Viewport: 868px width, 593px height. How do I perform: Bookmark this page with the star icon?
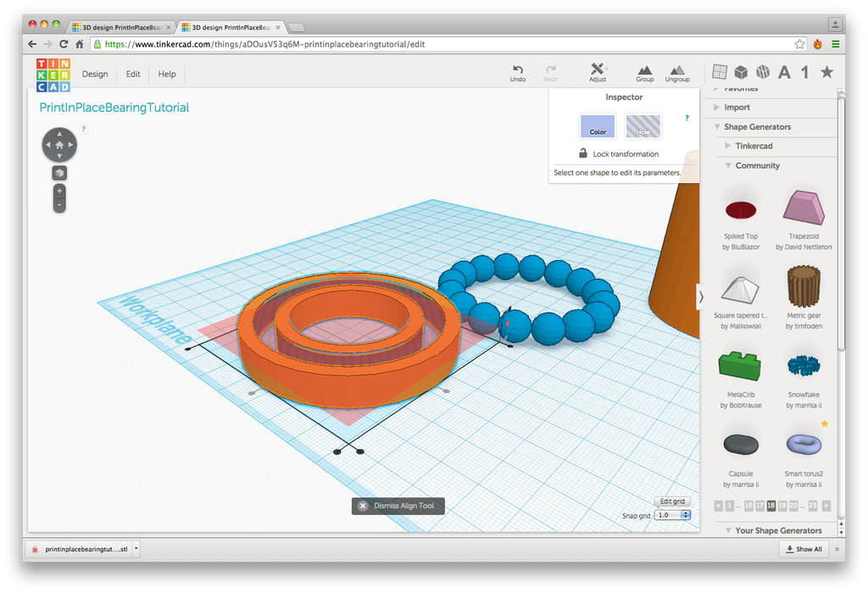coord(799,44)
